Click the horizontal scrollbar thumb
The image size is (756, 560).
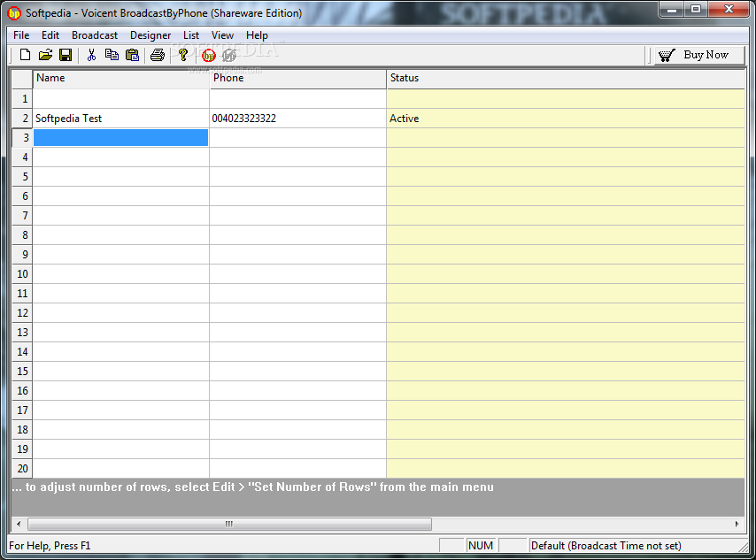(x=229, y=524)
